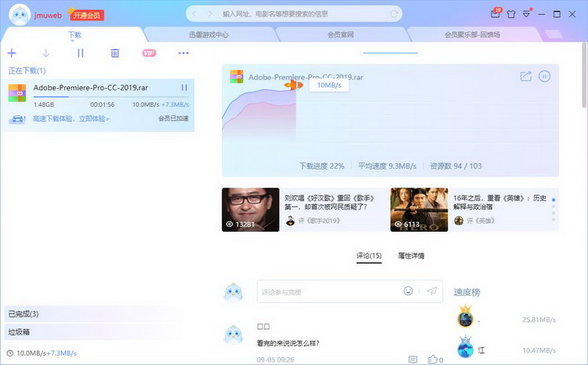The height and width of the screenshot is (365, 588).
Task: Pause the Adobe Premiere task in list
Action: coord(184,87)
